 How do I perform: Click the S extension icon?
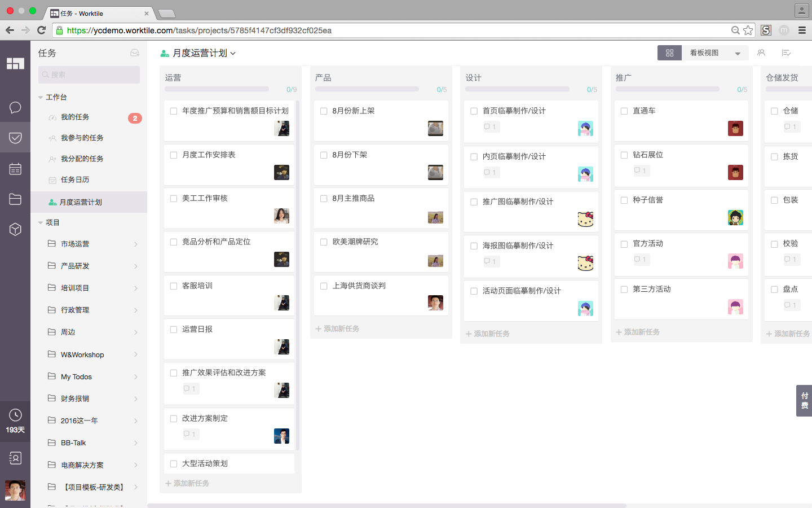pos(766,30)
